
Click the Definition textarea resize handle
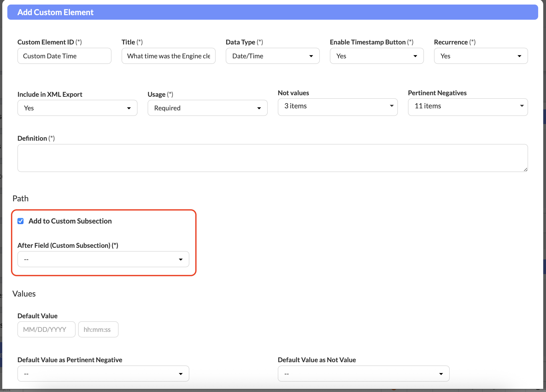(x=526, y=170)
